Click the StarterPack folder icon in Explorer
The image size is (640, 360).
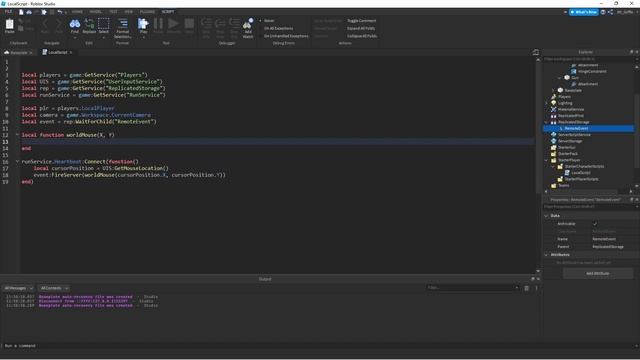pyautogui.click(x=553, y=154)
